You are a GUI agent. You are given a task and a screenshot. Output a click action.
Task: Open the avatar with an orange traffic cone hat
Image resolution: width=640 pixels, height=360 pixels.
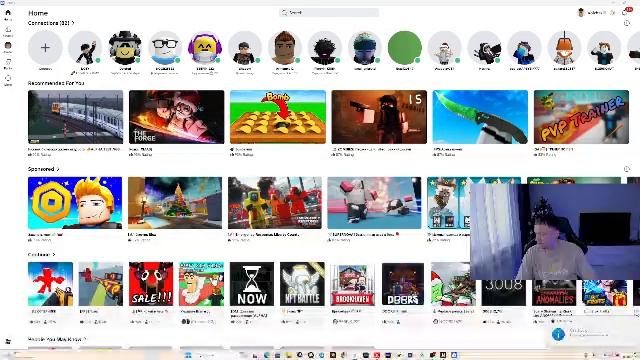click(564, 48)
